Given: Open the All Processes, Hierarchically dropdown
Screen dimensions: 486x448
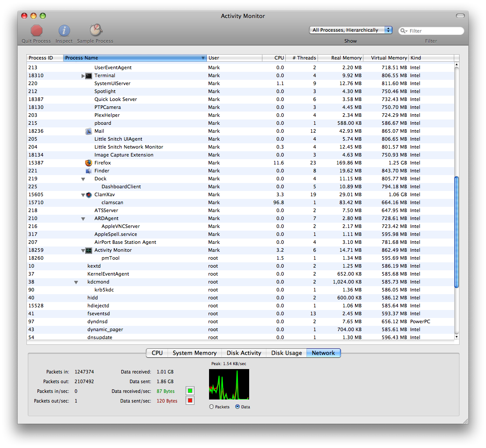Looking at the screenshot, I should [x=351, y=30].
